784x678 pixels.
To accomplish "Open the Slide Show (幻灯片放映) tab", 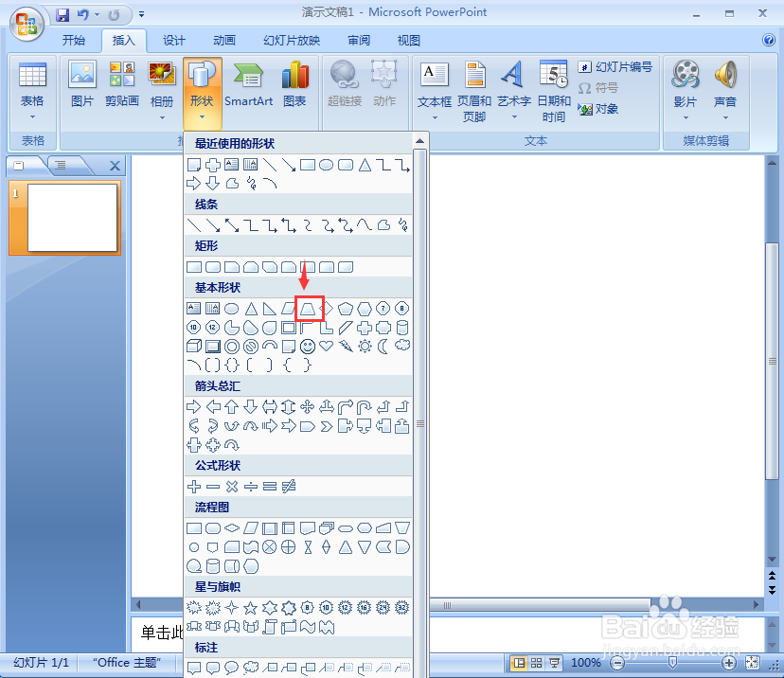I will (x=292, y=41).
